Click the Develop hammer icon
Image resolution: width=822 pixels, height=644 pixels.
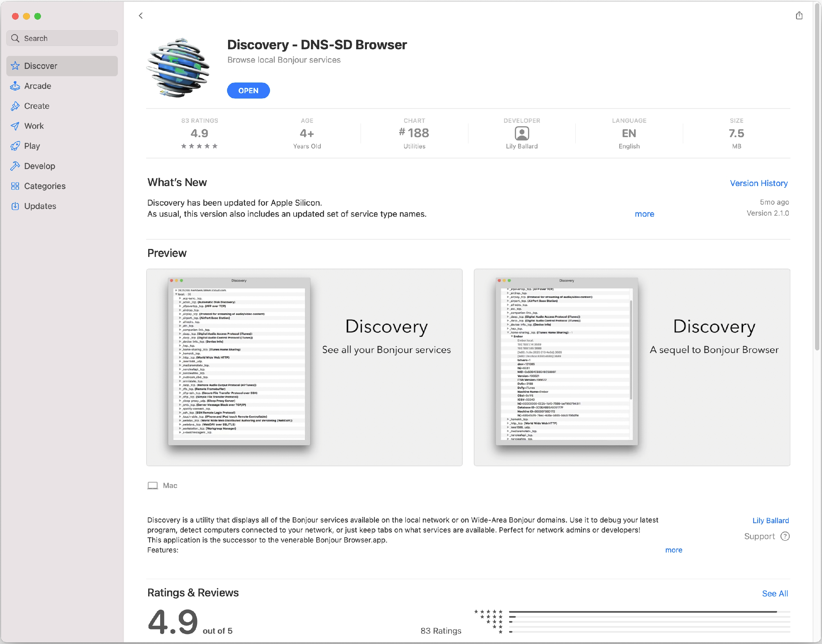coord(15,166)
